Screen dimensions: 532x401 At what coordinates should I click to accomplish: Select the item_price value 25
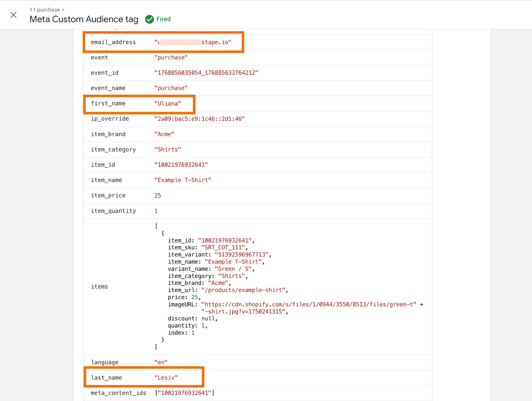pyautogui.click(x=157, y=195)
